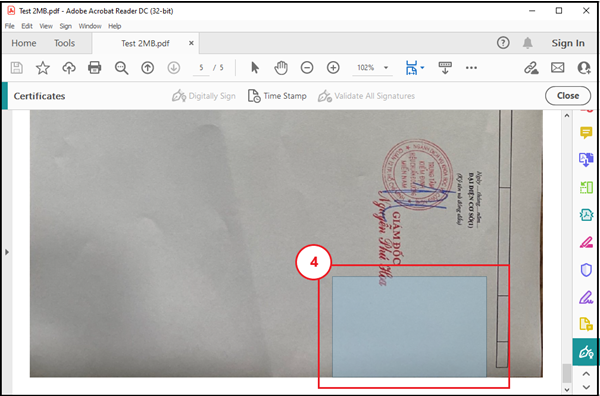Close the Certificates toolbar
The height and width of the screenshot is (396, 600).
(568, 96)
